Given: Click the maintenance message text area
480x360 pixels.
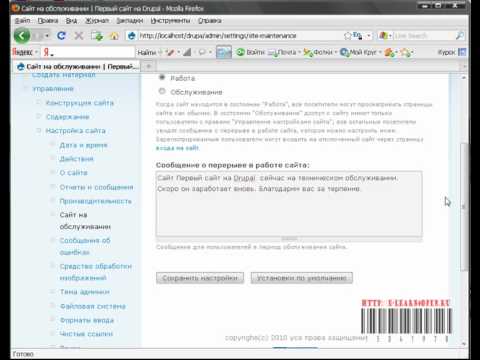Looking at the screenshot, I should point(289,204).
